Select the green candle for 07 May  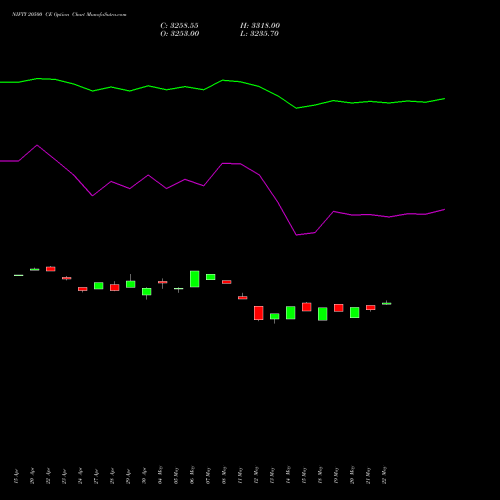(211, 277)
